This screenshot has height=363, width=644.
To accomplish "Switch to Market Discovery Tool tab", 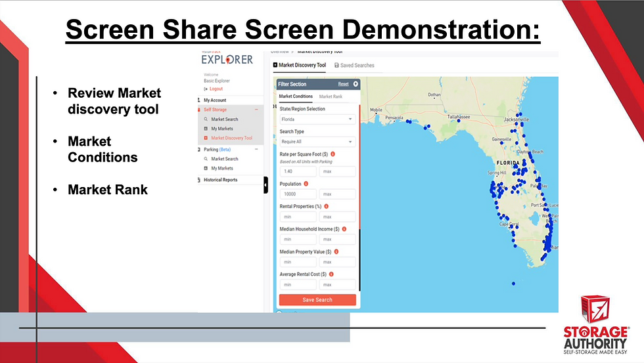I will click(x=300, y=65).
